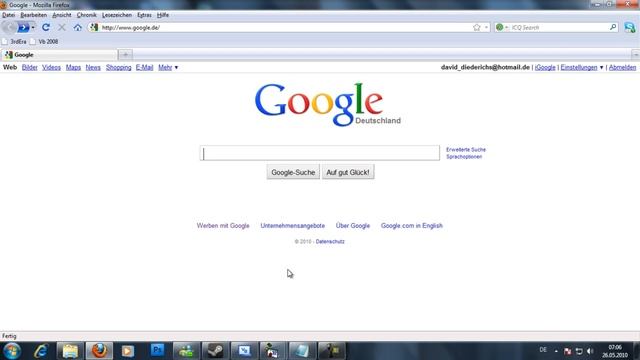The width and height of the screenshot is (640, 360).
Task: Click Werben mit Google link
Action: click(223, 226)
